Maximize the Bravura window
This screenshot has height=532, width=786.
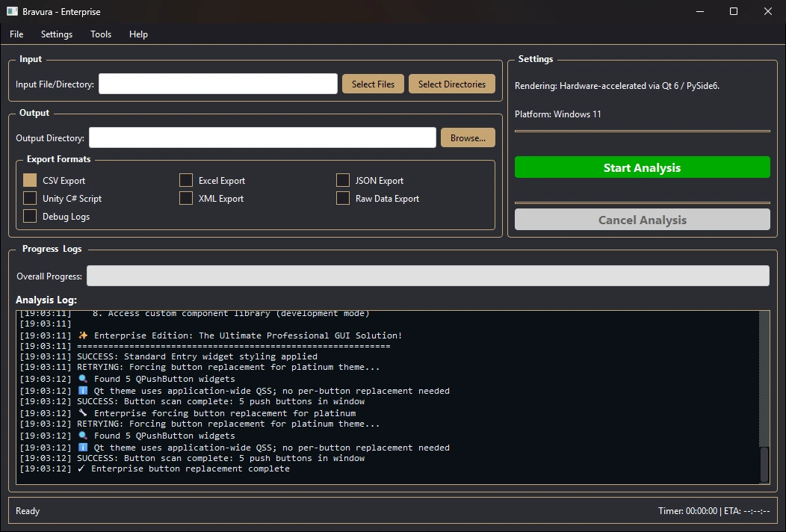(734, 11)
